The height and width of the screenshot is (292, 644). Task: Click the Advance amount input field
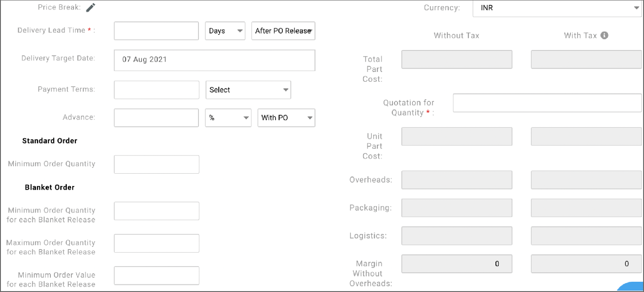pyautogui.click(x=156, y=118)
